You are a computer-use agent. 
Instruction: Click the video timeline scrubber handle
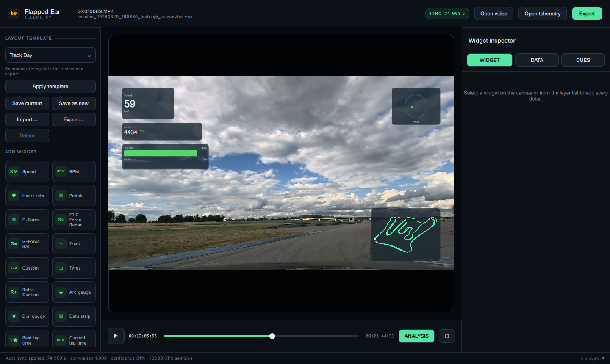click(272, 336)
